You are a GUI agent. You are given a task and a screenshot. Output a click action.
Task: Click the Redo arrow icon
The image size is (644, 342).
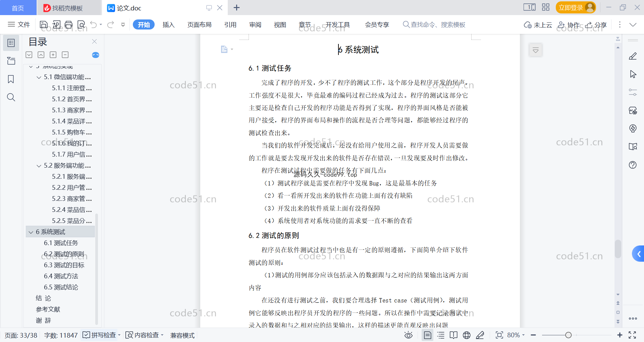111,24
